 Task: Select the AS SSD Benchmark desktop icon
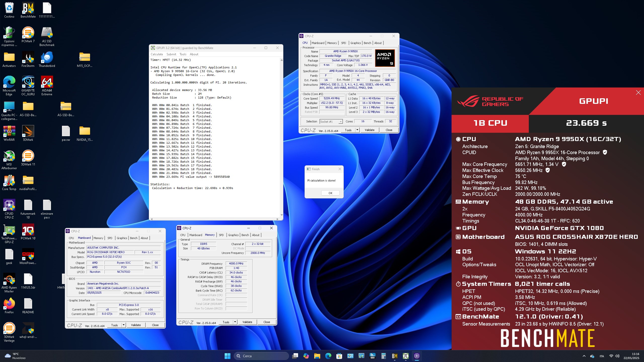point(47,36)
